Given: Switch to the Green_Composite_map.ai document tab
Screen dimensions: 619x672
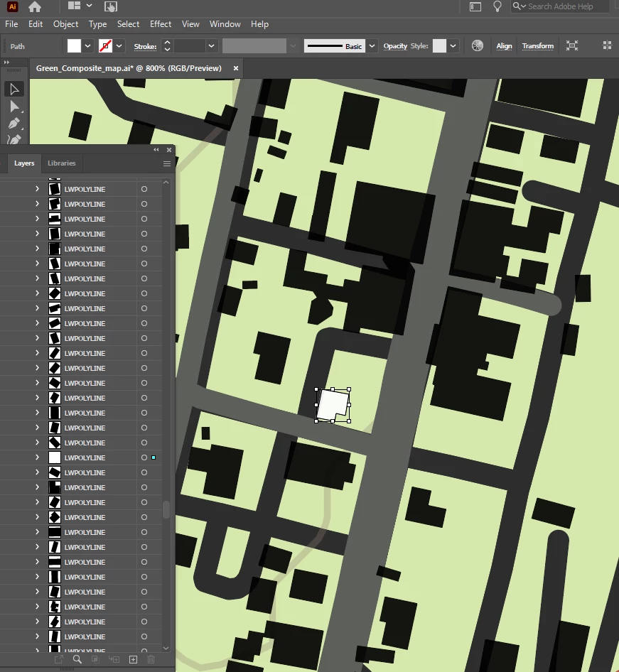Looking at the screenshot, I should pos(129,68).
